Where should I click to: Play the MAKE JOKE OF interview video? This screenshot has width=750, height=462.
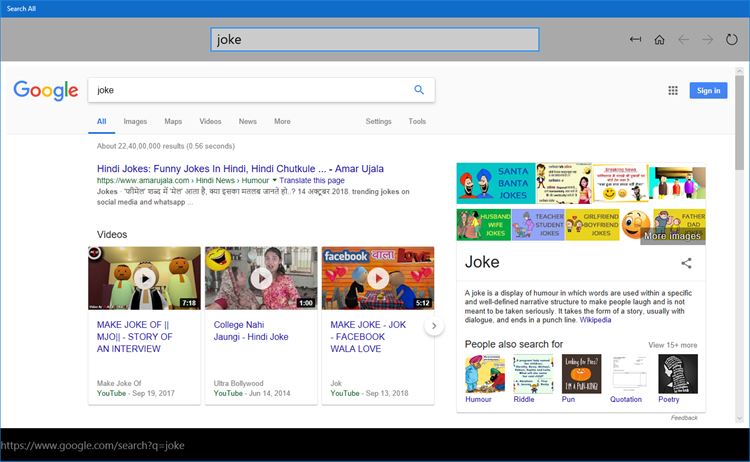point(144,278)
